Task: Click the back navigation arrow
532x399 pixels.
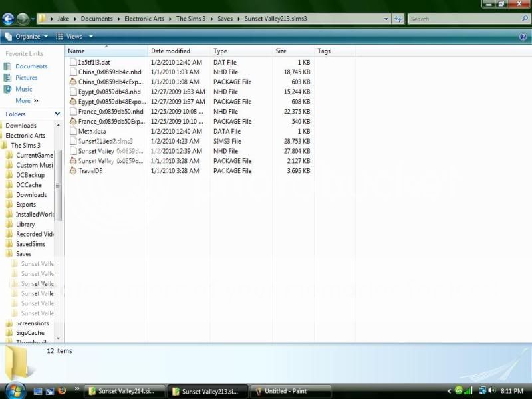Action: (x=8, y=19)
